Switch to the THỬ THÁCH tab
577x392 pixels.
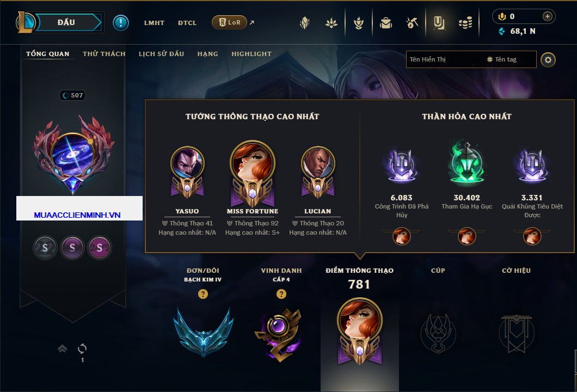(104, 54)
